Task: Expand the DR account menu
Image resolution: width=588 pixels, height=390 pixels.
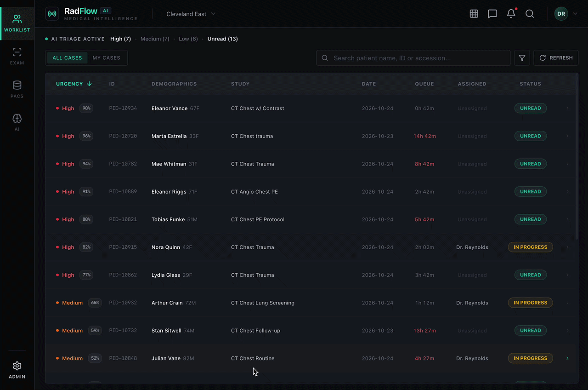Action: [566, 14]
